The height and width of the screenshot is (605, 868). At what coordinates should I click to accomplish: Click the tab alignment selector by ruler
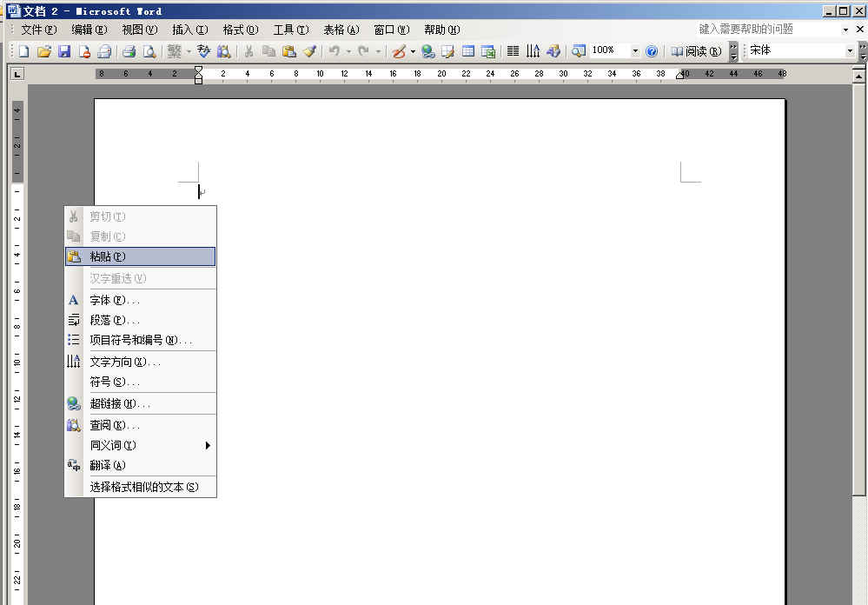tap(17, 75)
